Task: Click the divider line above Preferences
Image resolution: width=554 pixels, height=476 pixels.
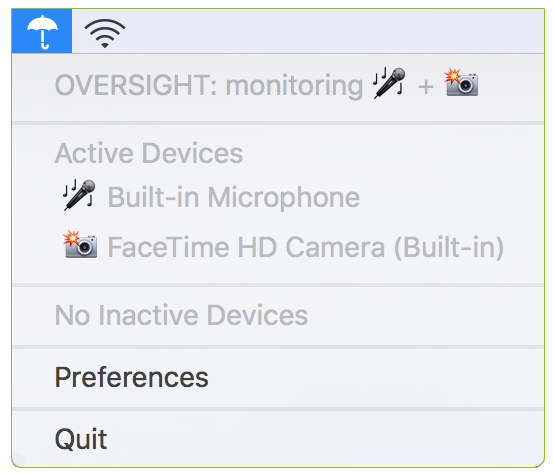Action: click(x=278, y=347)
